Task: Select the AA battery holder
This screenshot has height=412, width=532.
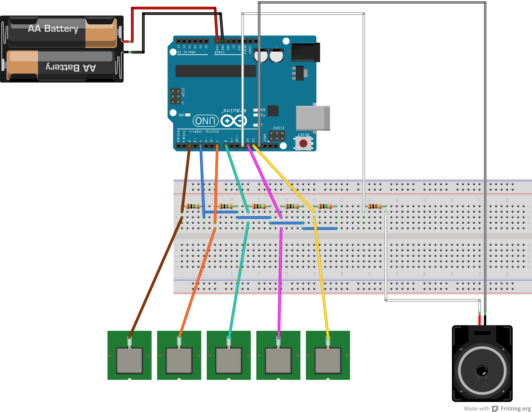Action: (x=62, y=49)
